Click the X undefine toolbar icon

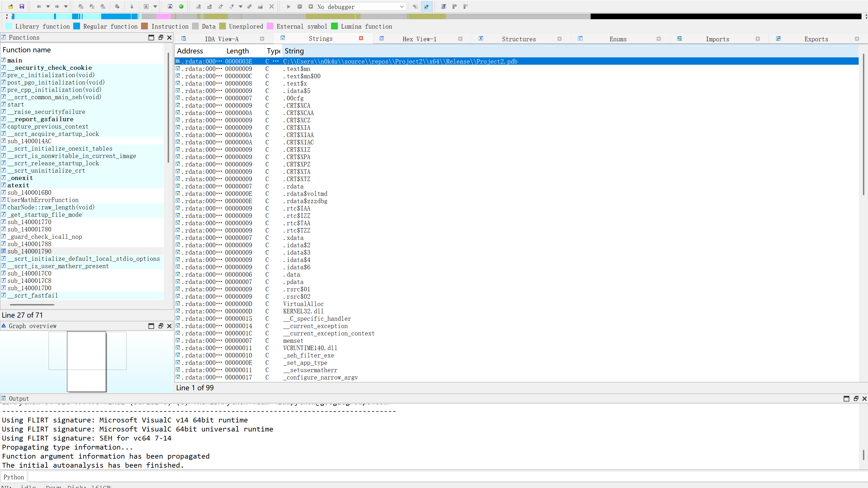(x=272, y=6)
